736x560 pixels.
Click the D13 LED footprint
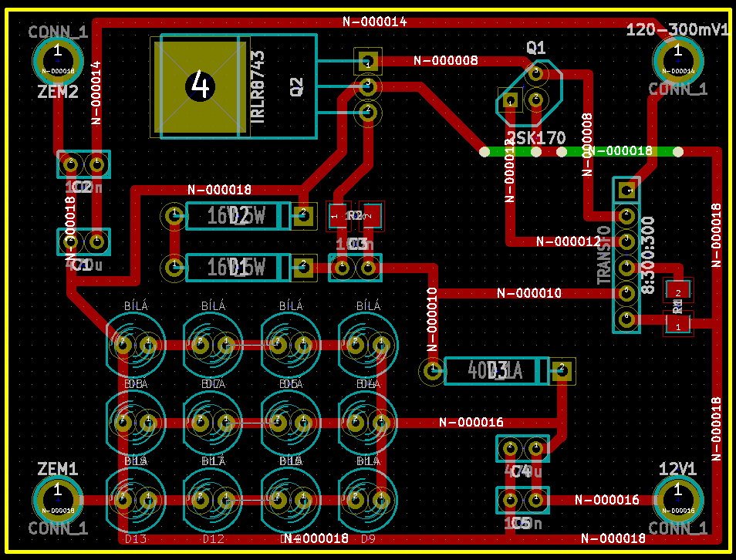point(135,498)
